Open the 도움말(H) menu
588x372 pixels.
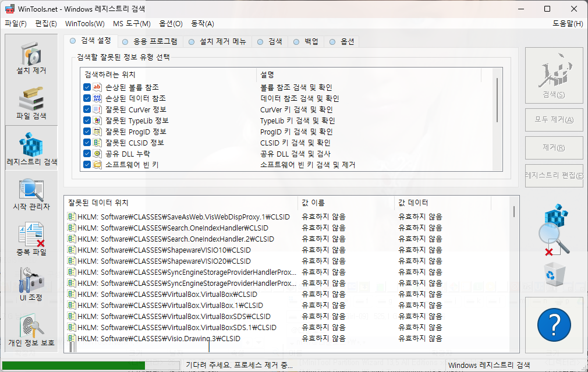[x=568, y=24]
